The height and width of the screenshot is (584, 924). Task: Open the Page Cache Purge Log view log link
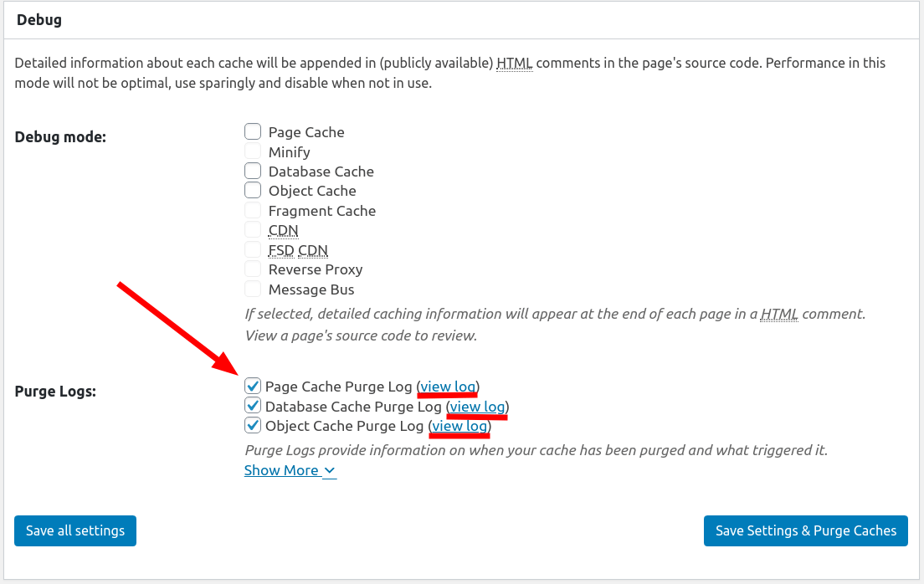point(447,386)
